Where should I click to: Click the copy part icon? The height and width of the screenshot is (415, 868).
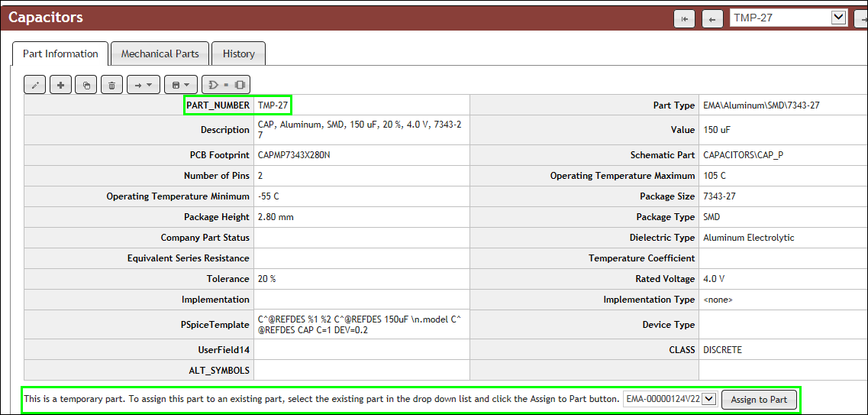86,85
